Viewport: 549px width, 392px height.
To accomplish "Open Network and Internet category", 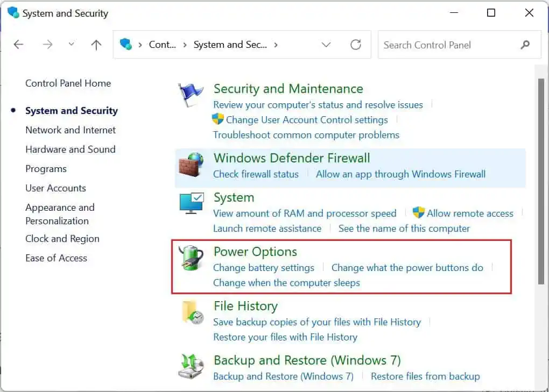I will [71, 130].
